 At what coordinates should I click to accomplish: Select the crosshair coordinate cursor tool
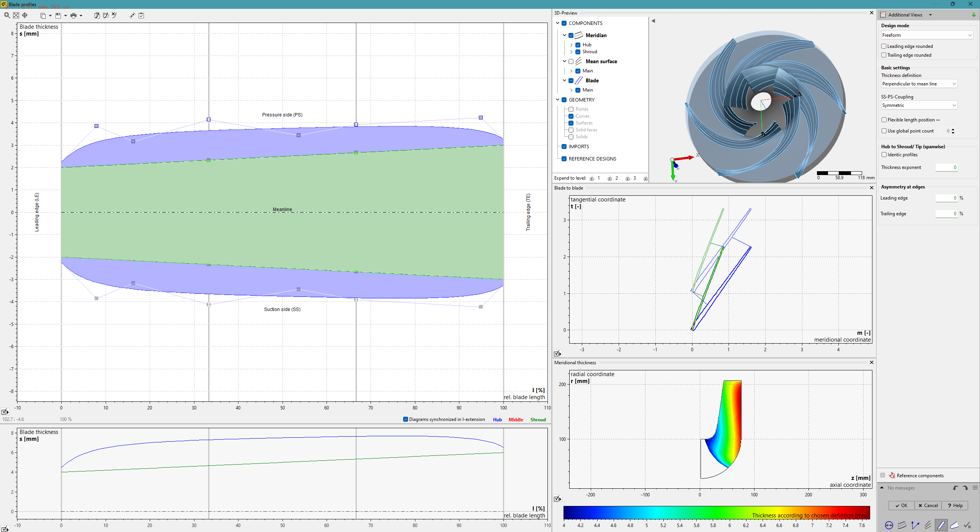coord(25,15)
